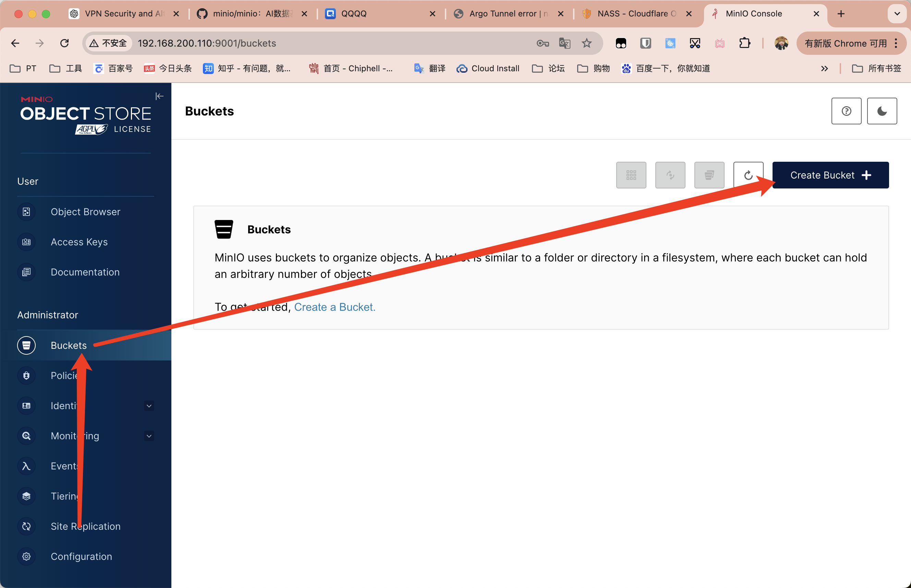Click the set replication toolbar icon
Image resolution: width=911 pixels, height=588 pixels.
click(670, 175)
